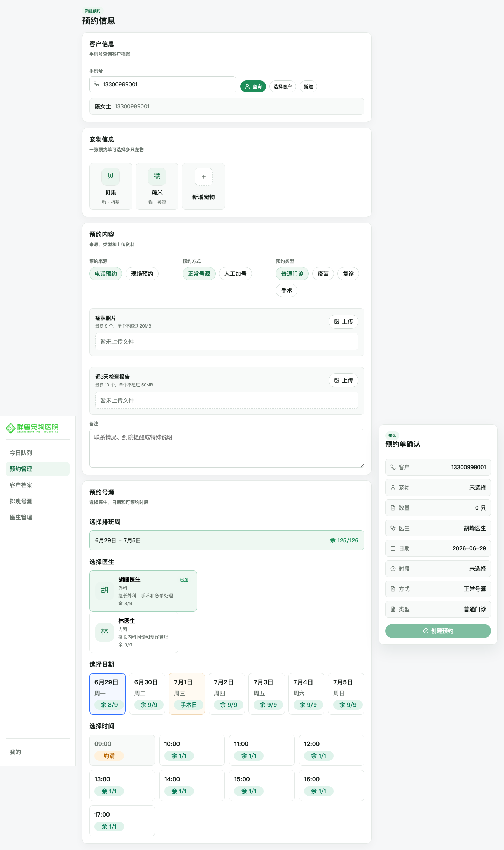Click the 糯 avatar icon for 糯米
The image size is (504, 850).
(x=157, y=176)
